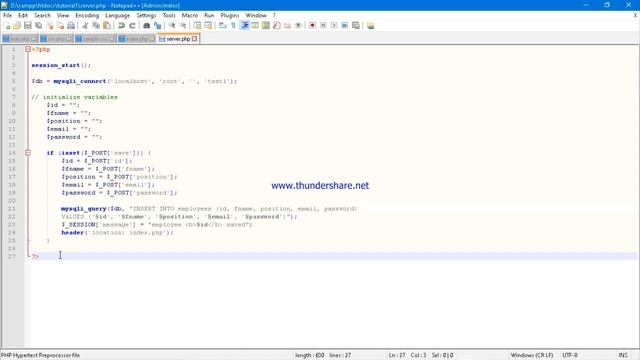Click the mysqli_connect line of code
The image size is (640, 360).
coord(134,81)
